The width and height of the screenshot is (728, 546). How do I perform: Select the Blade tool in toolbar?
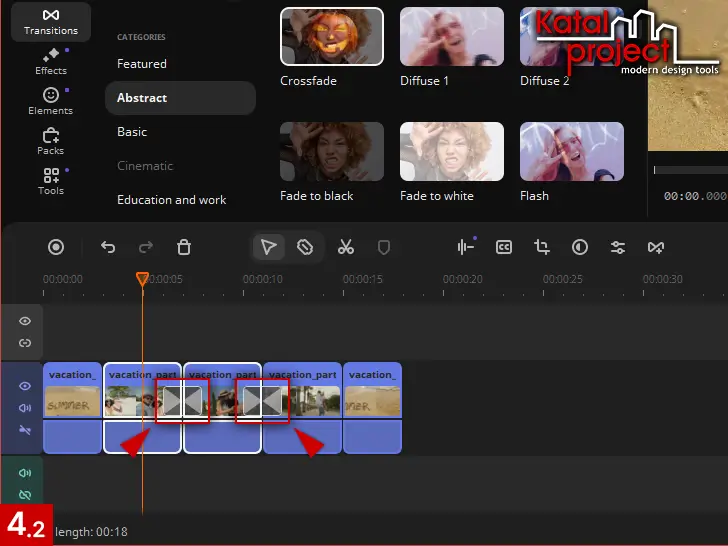point(306,247)
